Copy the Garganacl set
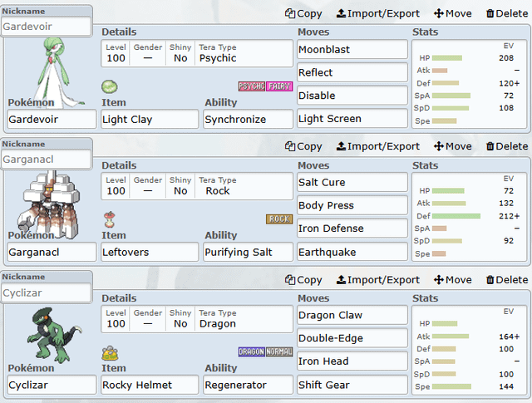Screen dimensions: 532x403 [x=303, y=146]
